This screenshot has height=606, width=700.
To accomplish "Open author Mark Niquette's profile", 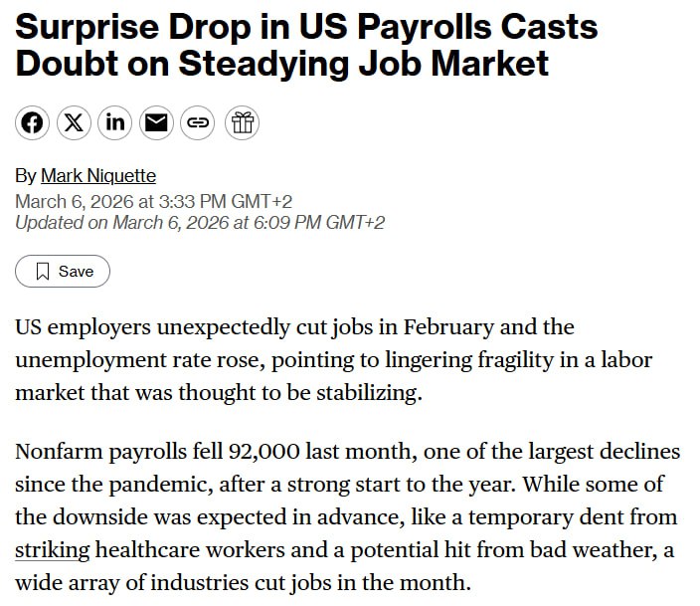I will [98, 176].
